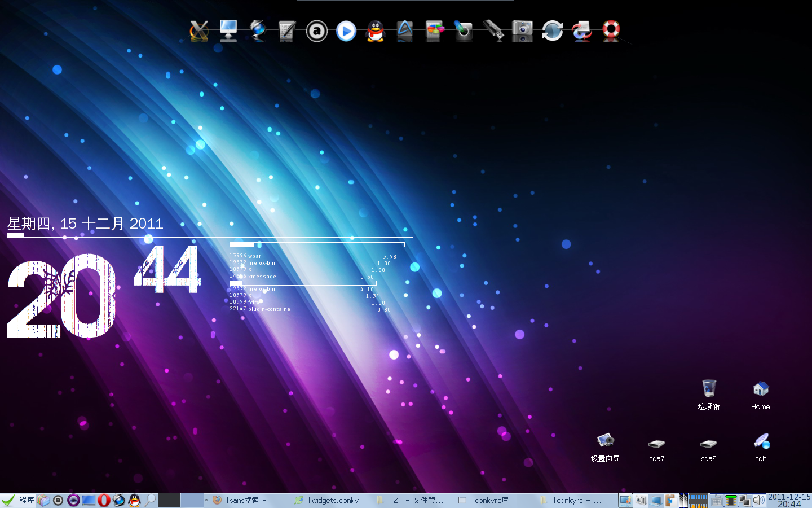
Task: Click the green chip system monitor tray icon
Action: coord(731,500)
